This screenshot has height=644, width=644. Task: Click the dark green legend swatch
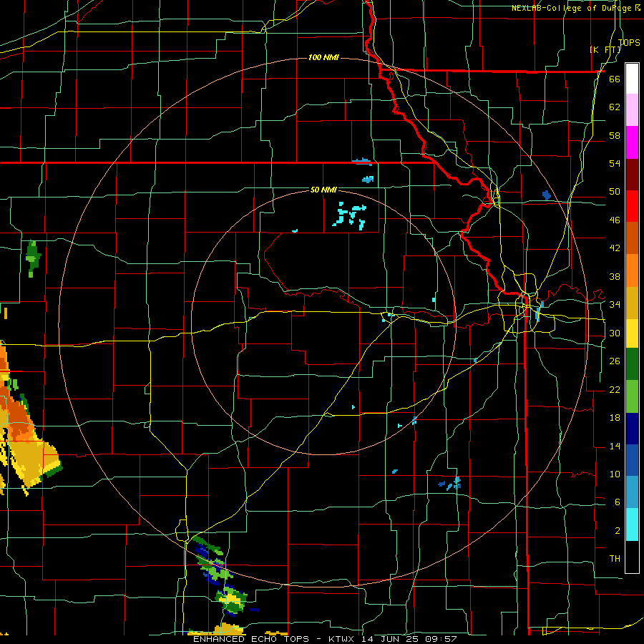coord(632,364)
